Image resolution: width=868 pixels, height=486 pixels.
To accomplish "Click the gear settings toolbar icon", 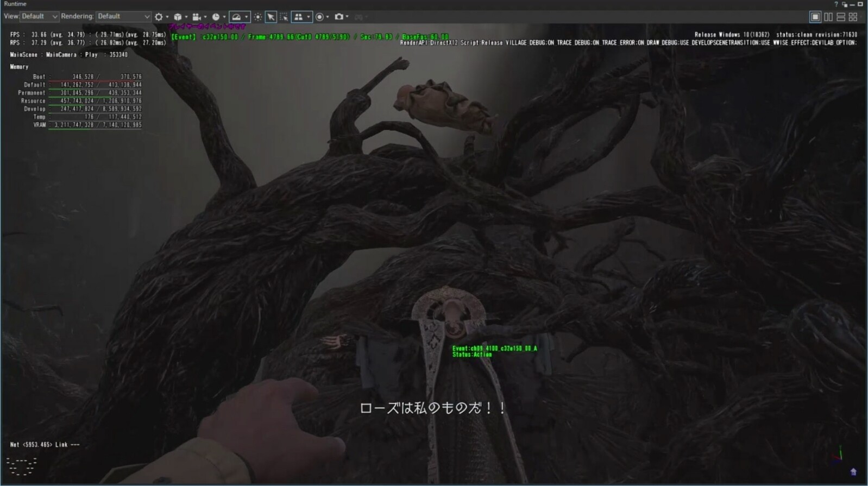I will [x=159, y=17].
